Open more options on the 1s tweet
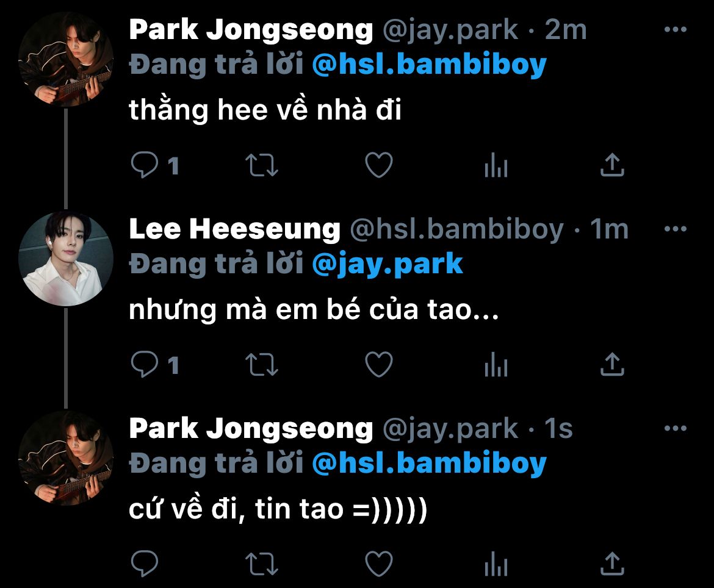This screenshot has height=588, width=714. tap(676, 428)
